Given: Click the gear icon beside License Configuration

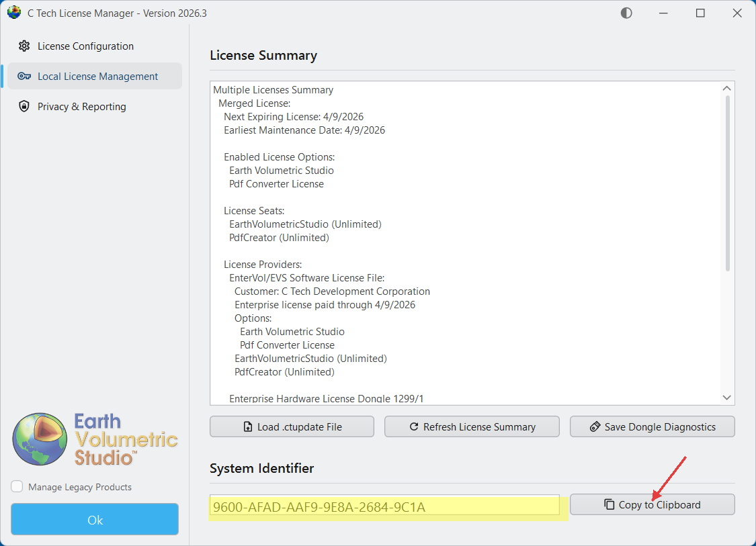Looking at the screenshot, I should [24, 46].
